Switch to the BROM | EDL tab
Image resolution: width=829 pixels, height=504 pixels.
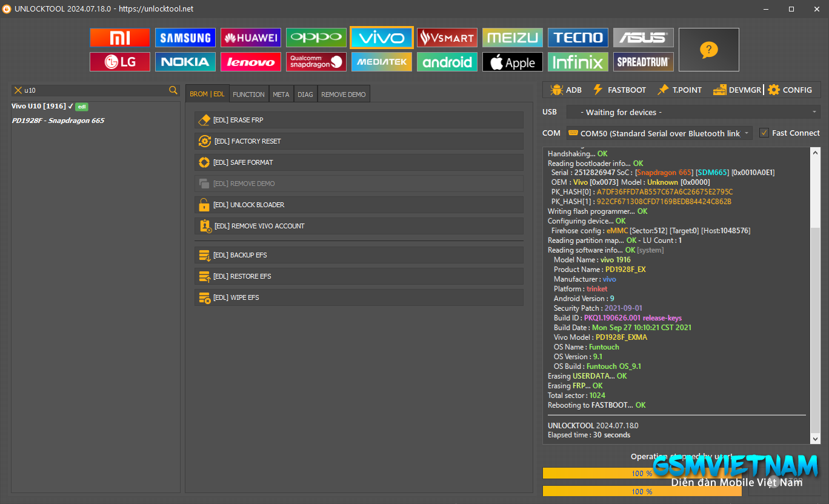pos(207,94)
